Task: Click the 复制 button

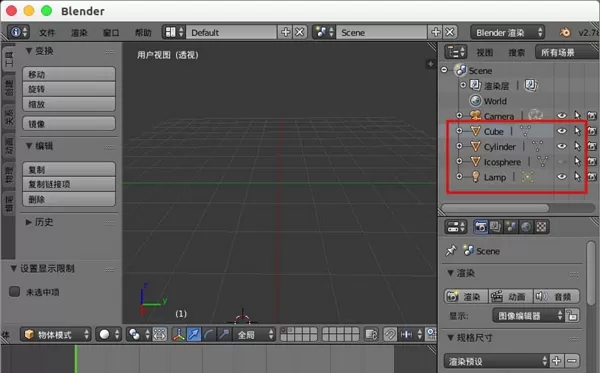Action: pos(69,169)
